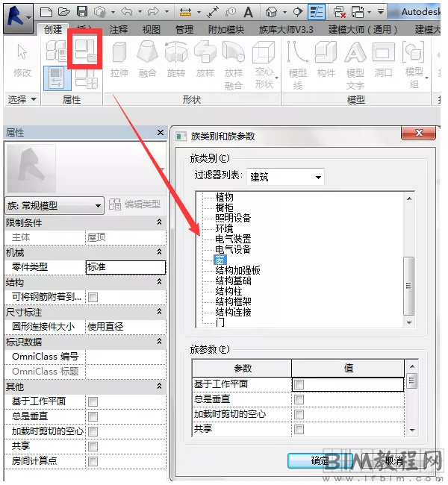
Task: Select the Blend (融合) shape tool
Action: 148,54
